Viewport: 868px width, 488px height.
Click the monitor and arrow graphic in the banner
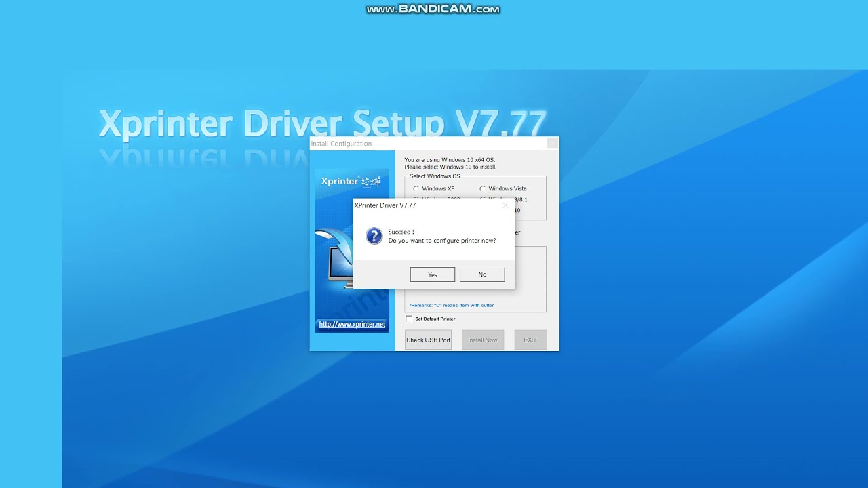[x=334, y=258]
